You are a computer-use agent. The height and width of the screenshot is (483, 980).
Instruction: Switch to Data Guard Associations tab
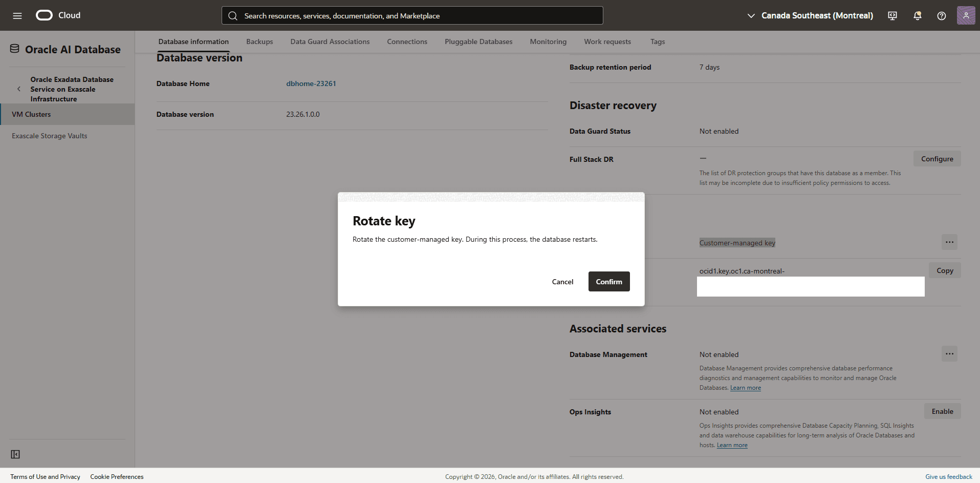tap(330, 41)
